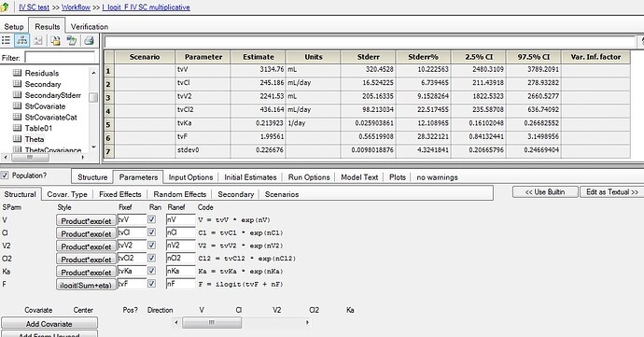This screenshot has width=644, height=337.
Task: Follow the Workflow breadcrumb link
Action: [76, 7]
